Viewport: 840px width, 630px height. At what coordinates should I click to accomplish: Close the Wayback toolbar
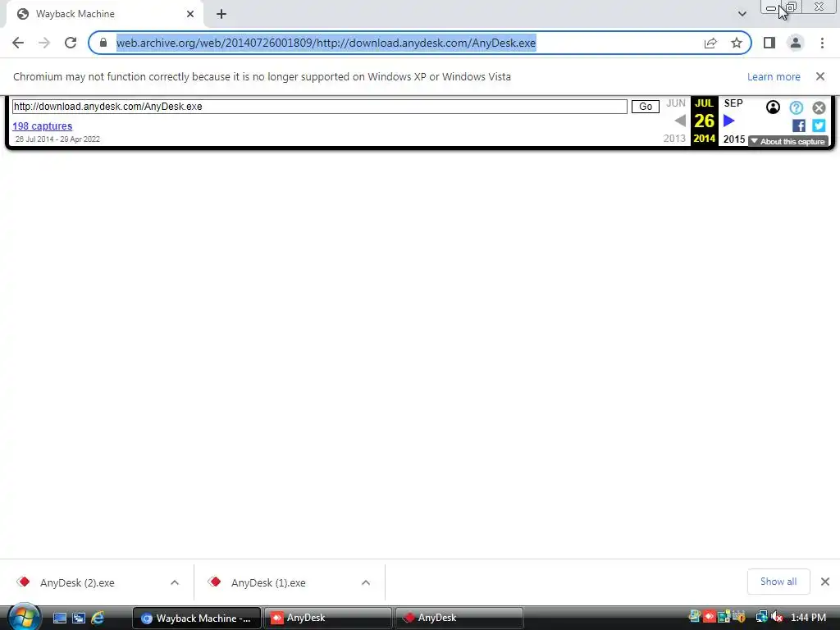pyautogui.click(x=819, y=107)
